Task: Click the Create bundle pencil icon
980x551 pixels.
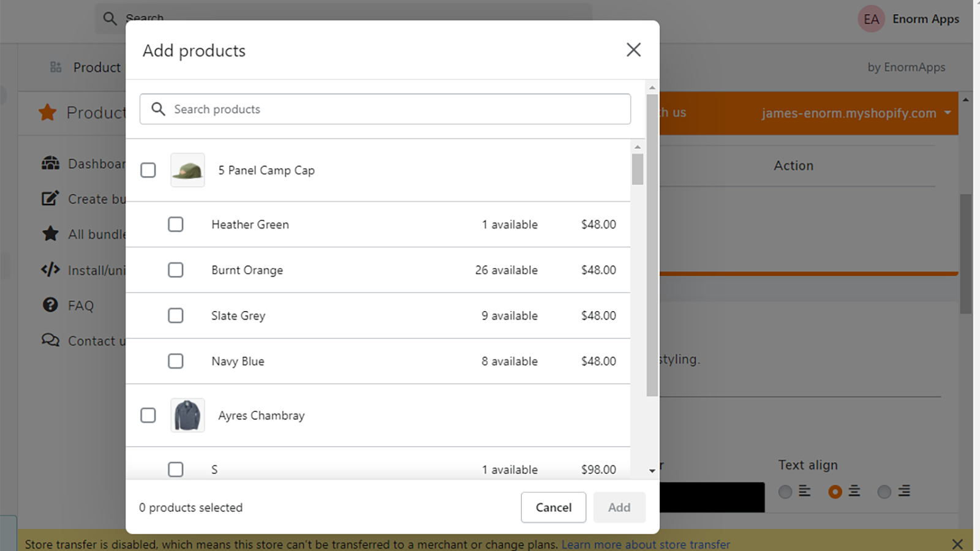Action: click(50, 198)
